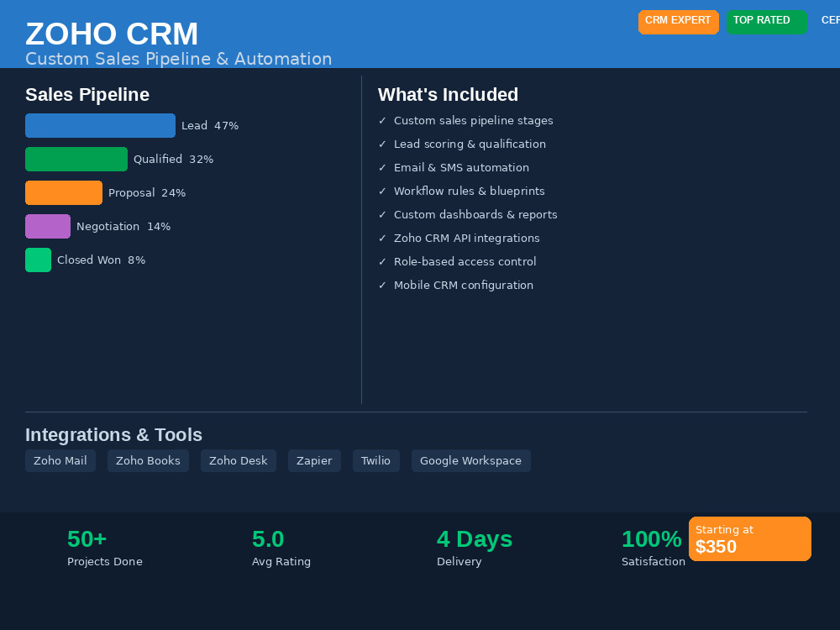Click the blue Lead pipeline bar
This screenshot has height=630, width=840.
[100, 125]
